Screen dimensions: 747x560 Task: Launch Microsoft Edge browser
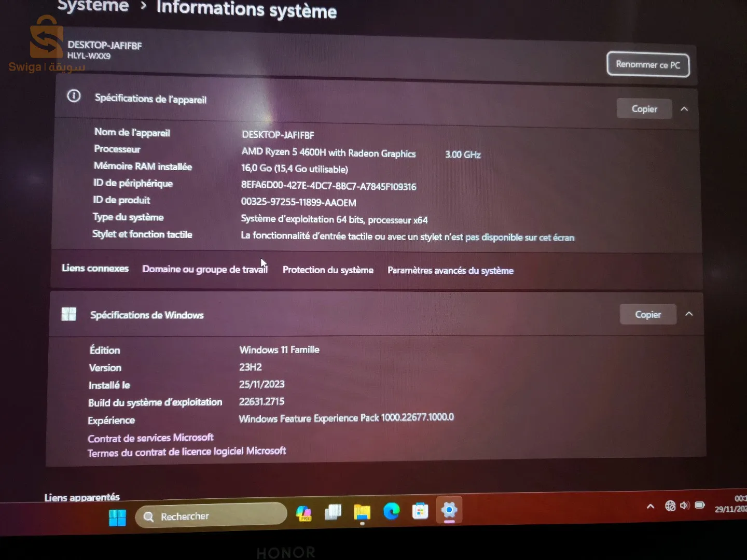click(x=391, y=511)
